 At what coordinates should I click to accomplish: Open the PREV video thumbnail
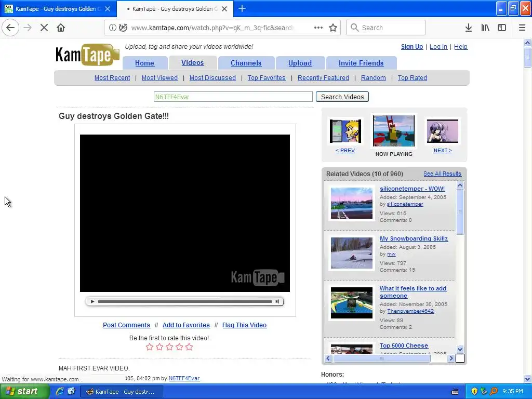coord(345,131)
